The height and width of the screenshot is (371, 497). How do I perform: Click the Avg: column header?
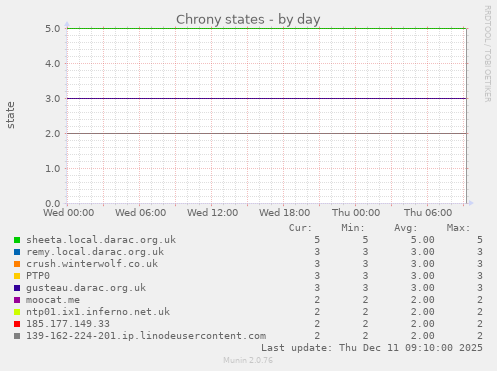[406, 228]
